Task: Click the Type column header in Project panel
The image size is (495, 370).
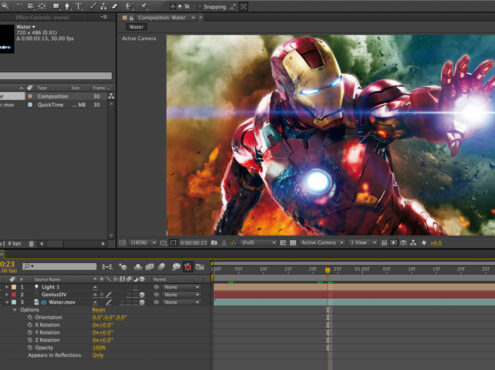Action: [42, 88]
